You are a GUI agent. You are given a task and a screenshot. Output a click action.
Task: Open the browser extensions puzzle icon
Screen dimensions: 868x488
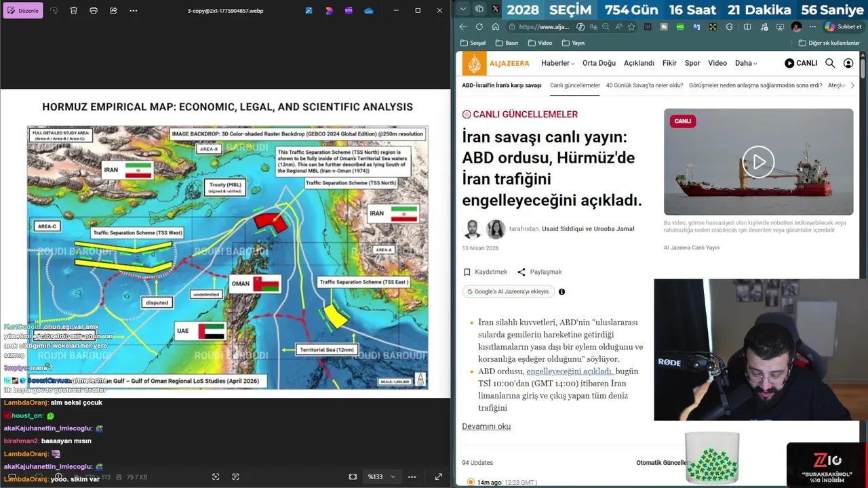pyautogui.click(x=729, y=27)
